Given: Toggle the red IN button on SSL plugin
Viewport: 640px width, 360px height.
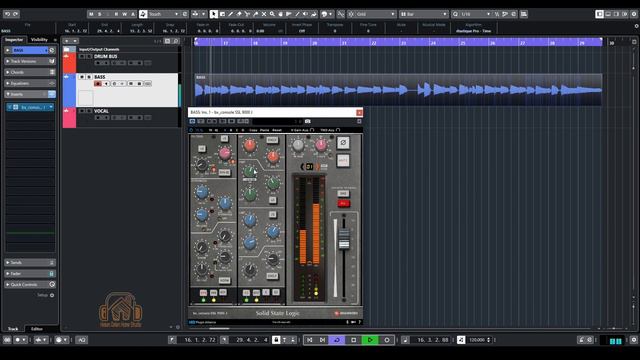Looking at the screenshot, I should pos(343,203).
